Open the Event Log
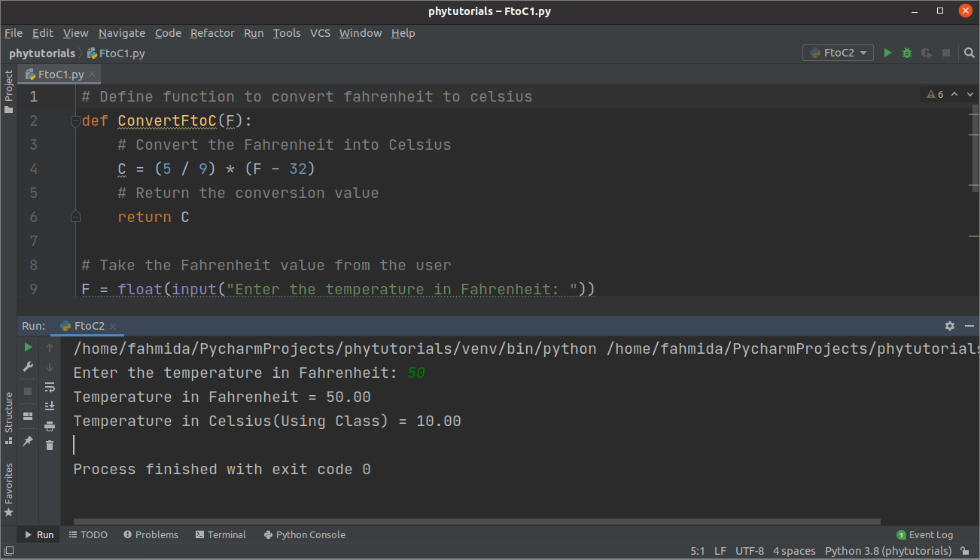 (924, 534)
